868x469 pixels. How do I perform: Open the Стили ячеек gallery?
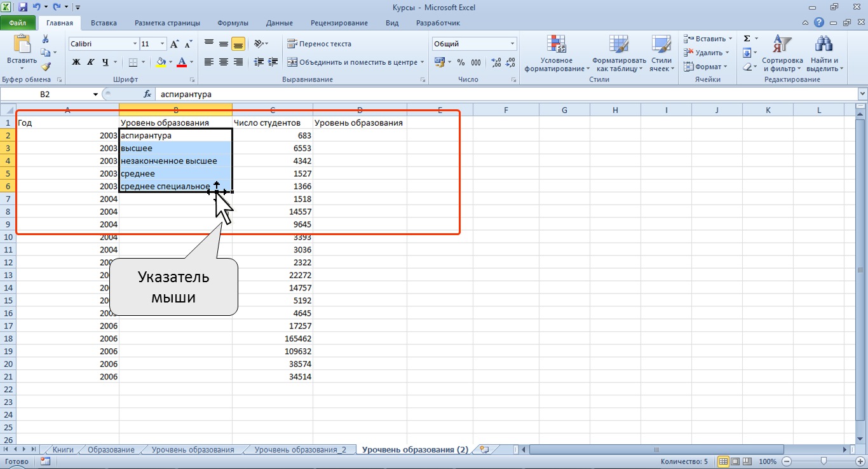[x=661, y=53]
